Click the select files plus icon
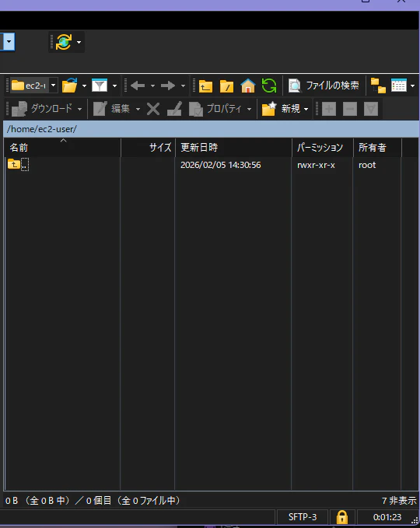 (329, 109)
